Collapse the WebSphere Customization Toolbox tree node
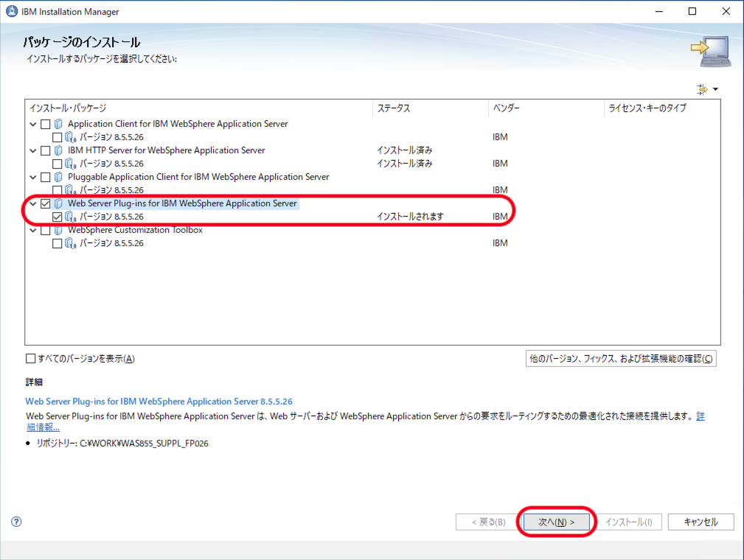Screen dimensions: 744x560 pos(32,231)
